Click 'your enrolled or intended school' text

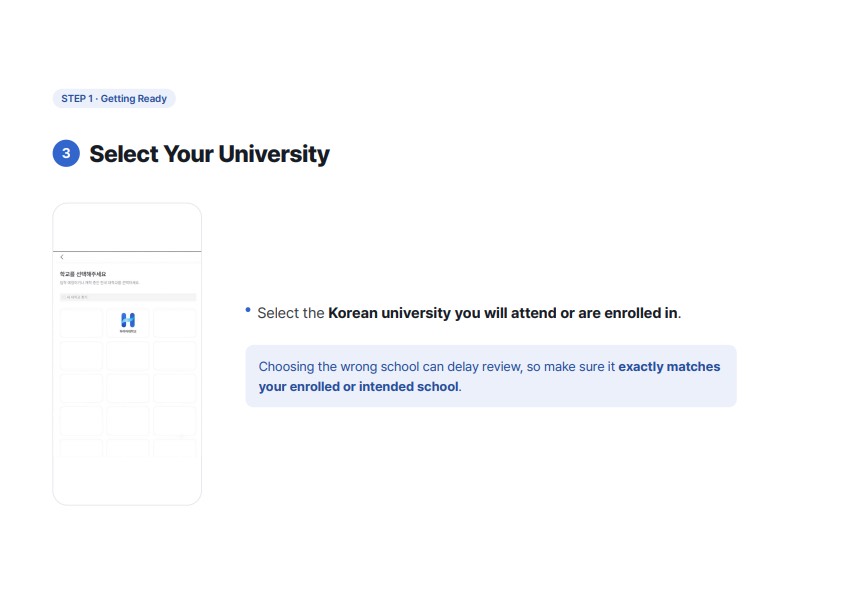[x=359, y=387]
